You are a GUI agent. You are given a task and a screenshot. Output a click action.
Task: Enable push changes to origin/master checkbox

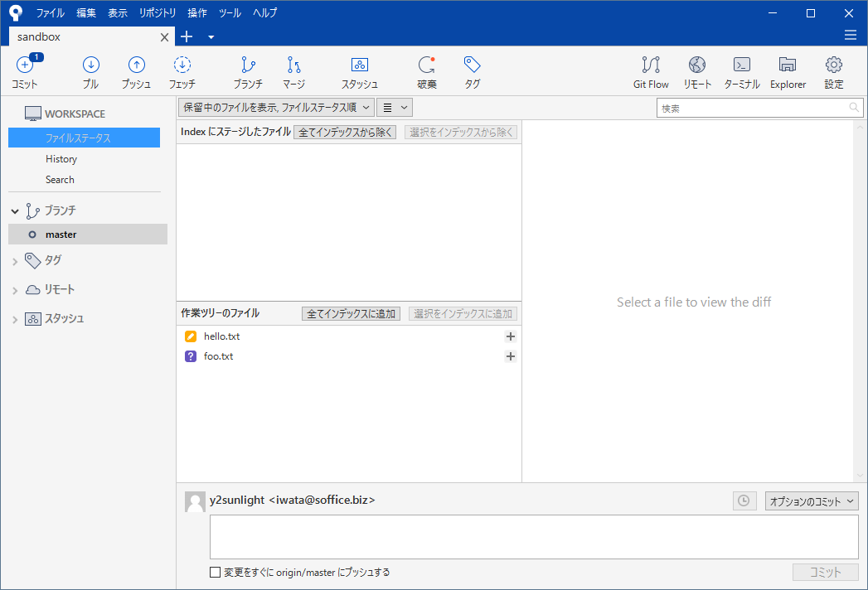216,572
